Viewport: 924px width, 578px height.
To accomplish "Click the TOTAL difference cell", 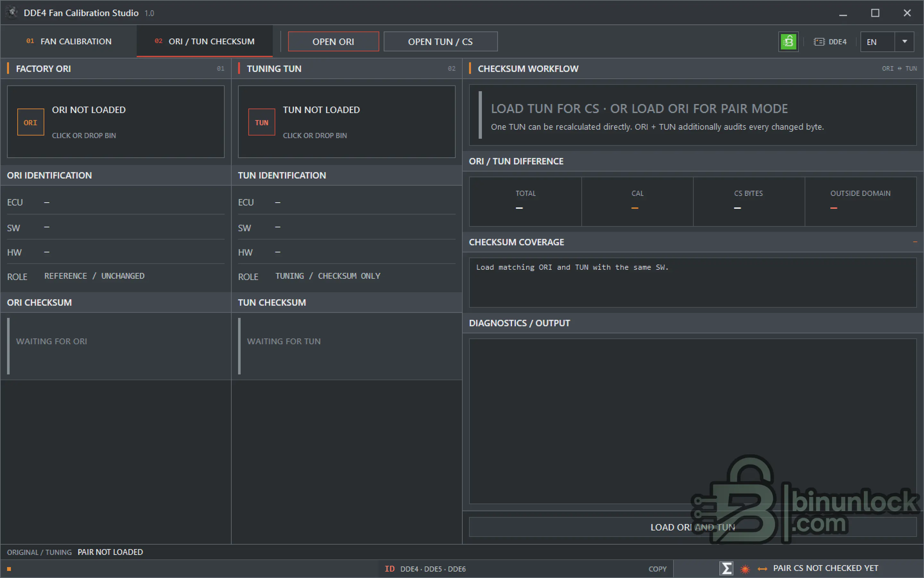I will tap(526, 201).
